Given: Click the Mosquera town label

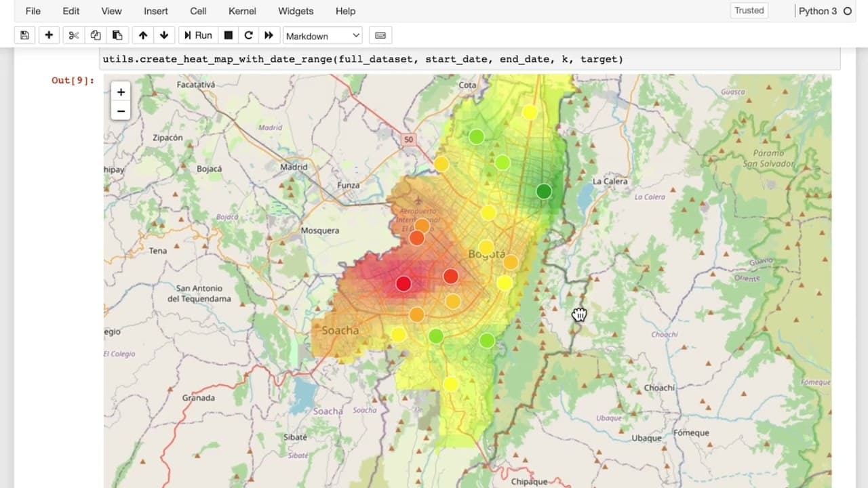Looking at the screenshot, I should [320, 230].
